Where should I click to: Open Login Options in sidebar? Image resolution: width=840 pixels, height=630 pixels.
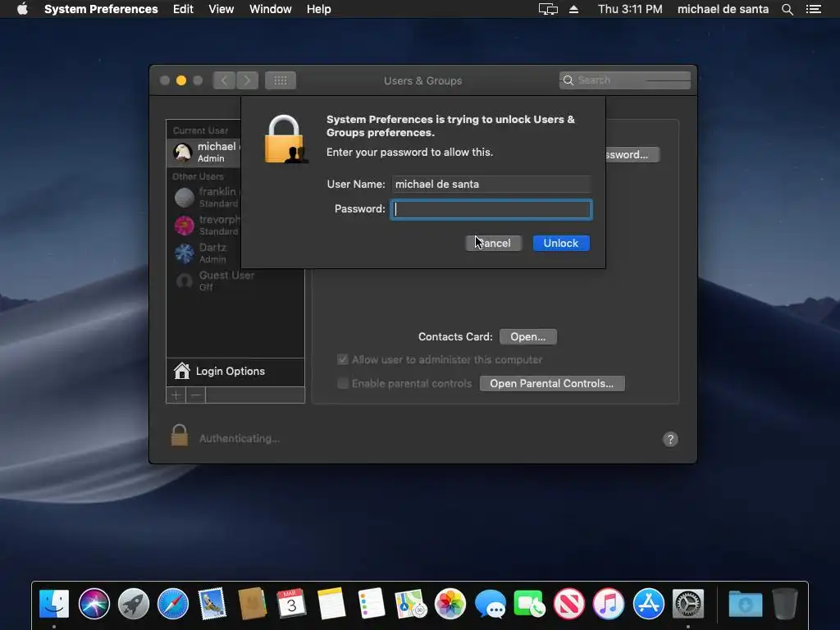click(235, 372)
